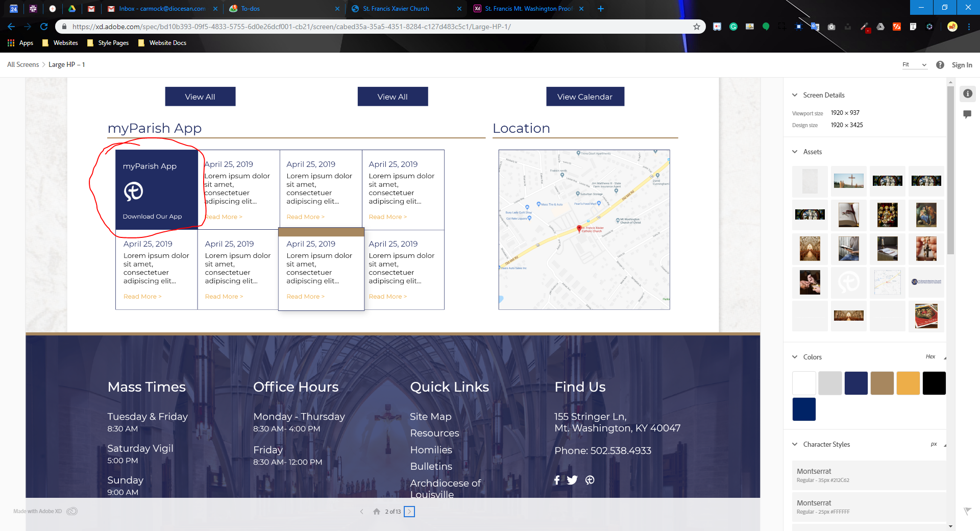
Task: Click the All Screens breadcrumb link
Action: click(x=23, y=65)
